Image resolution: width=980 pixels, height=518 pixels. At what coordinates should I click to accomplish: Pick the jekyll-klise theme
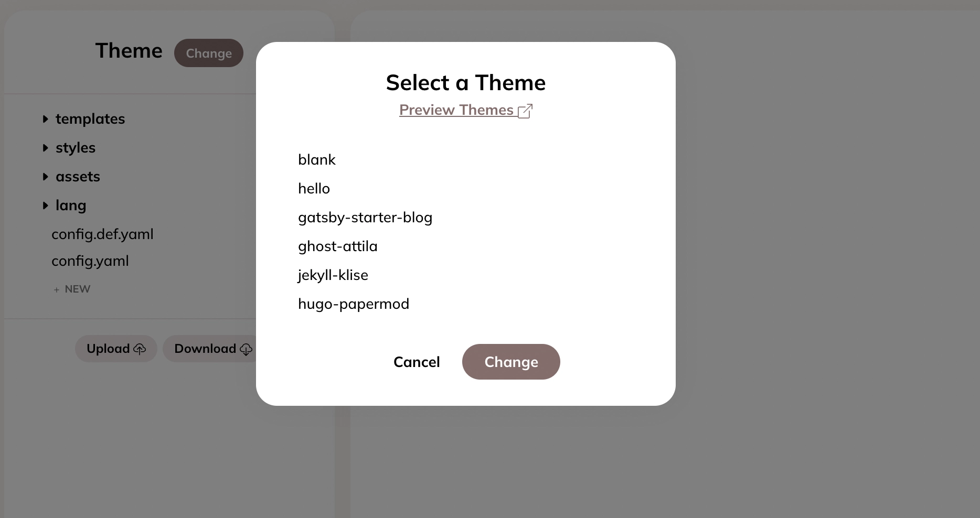(333, 275)
